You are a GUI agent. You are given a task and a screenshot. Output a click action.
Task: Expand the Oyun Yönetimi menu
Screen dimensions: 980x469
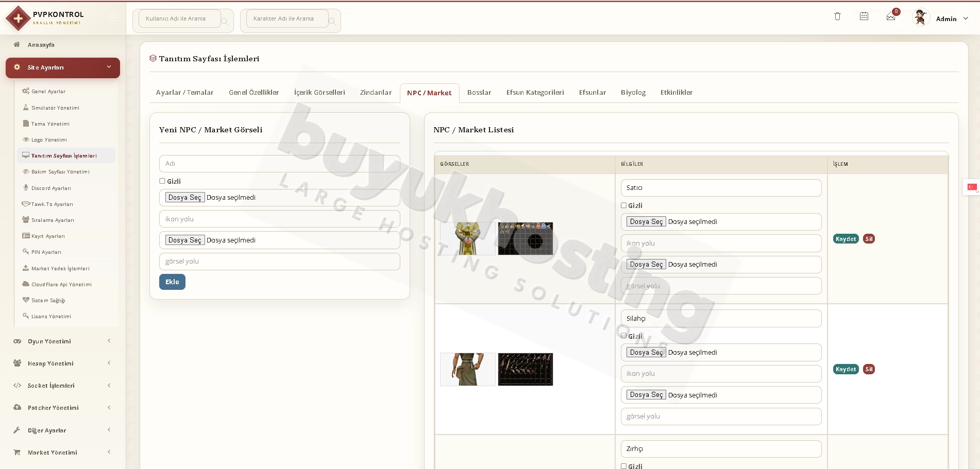click(x=63, y=341)
